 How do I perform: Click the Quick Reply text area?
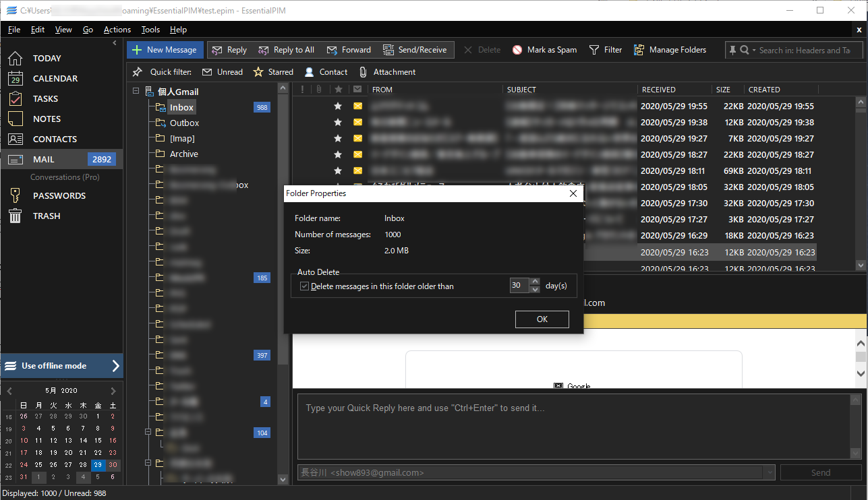click(574, 427)
